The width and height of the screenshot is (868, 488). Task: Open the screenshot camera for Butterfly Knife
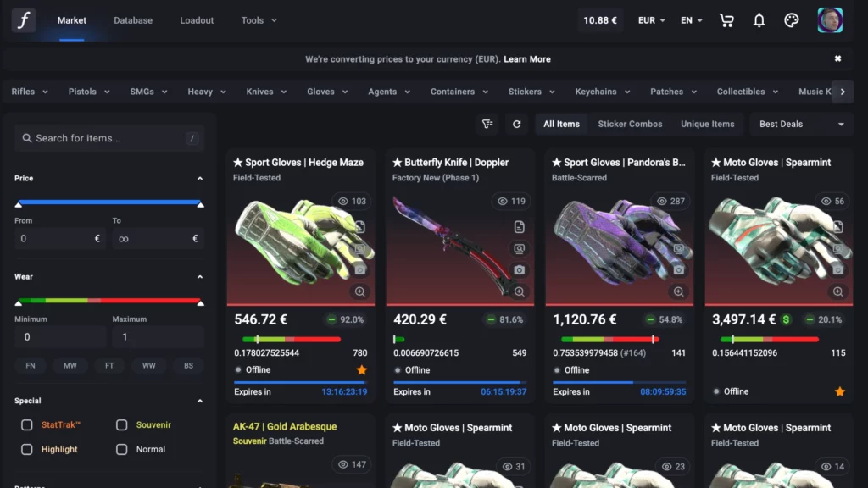tap(520, 270)
